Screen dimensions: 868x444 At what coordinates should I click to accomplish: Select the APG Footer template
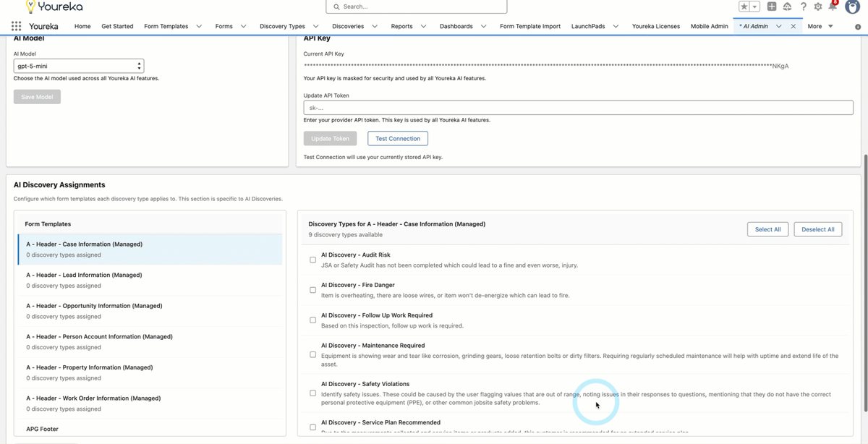[x=150, y=429]
